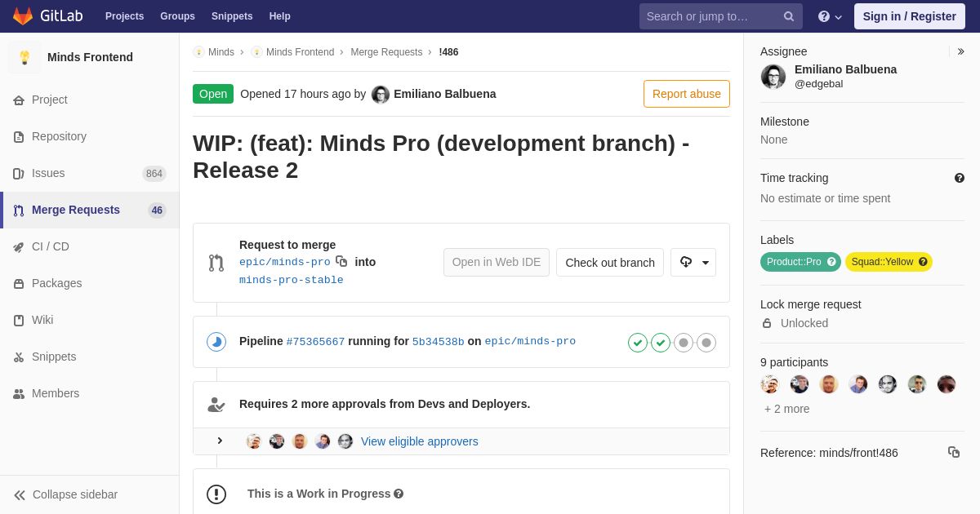The image size is (980, 514).
Task: Copy the source branch name
Action: click(341, 261)
